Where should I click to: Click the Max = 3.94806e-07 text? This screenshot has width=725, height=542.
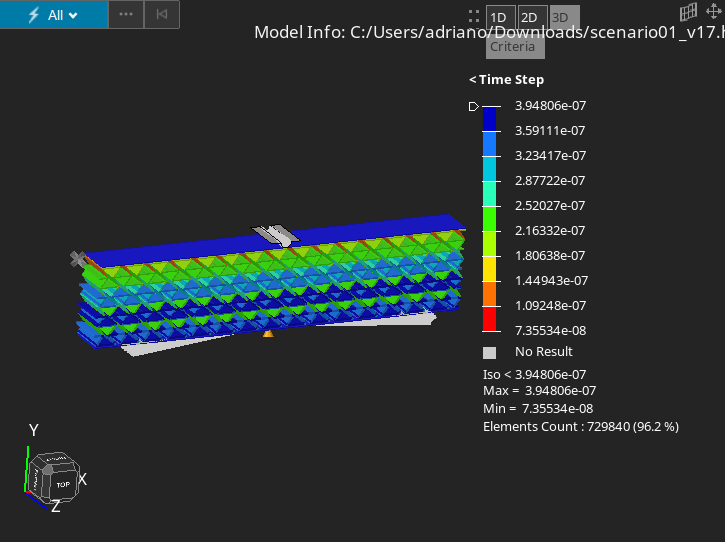coord(540,391)
